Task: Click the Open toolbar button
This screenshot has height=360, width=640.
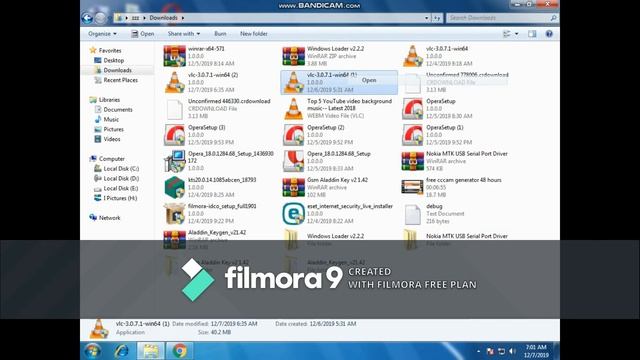Action: click(x=143, y=34)
